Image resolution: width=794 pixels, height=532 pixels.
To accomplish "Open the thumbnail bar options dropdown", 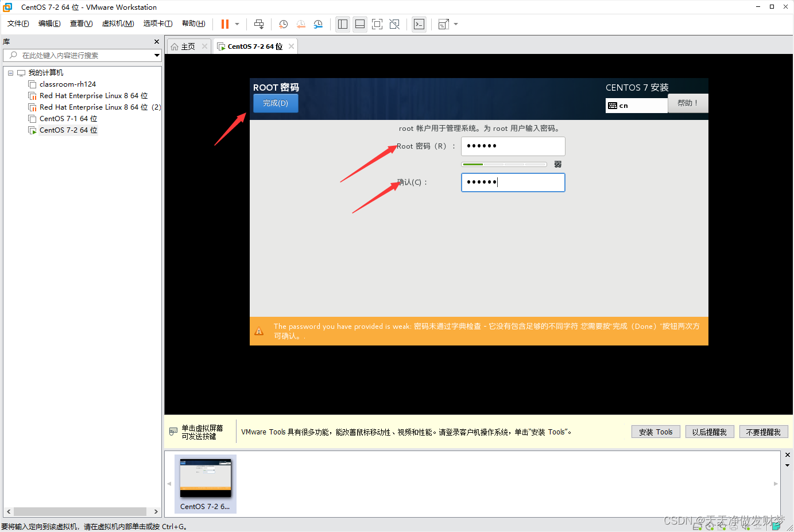I will 787,465.
